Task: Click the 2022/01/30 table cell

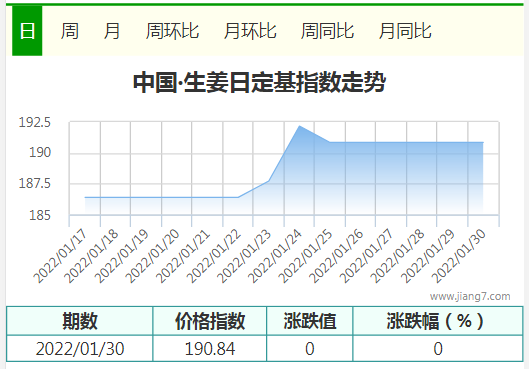Action: (80, 348)
